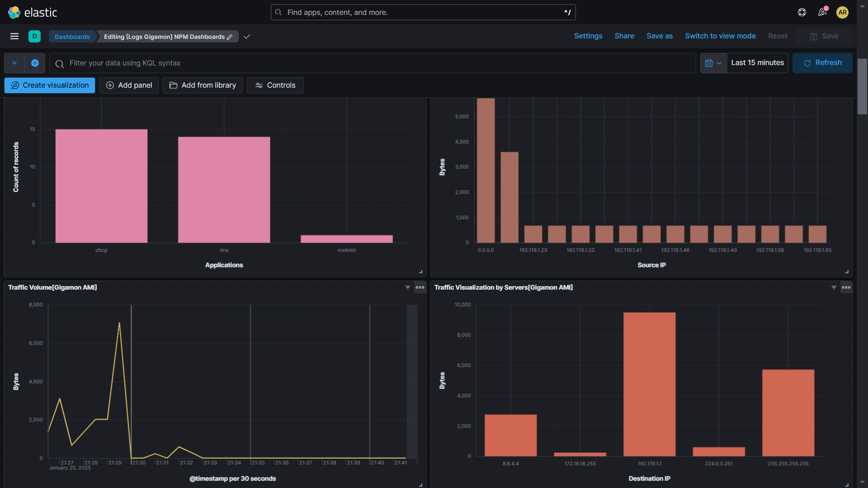Open the Dashboards breadcrumb
The height and width of the screenshot is (488, 868).
(72, 37)
